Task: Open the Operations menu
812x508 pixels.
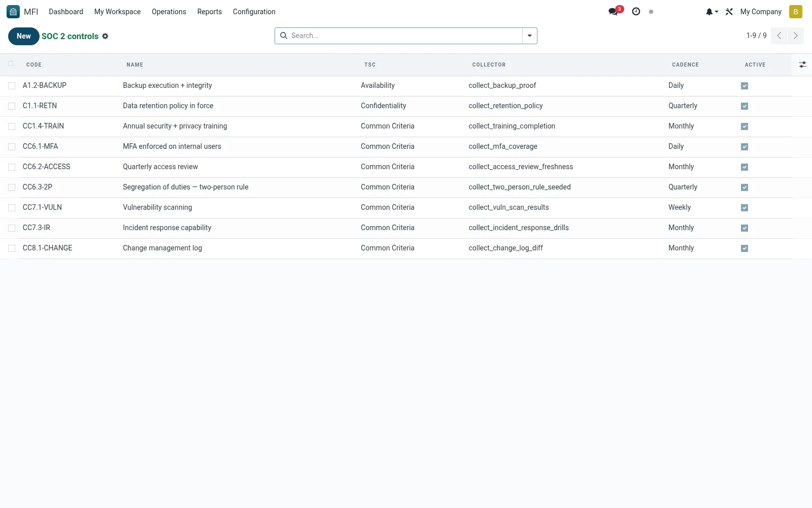Action: (x=169, y=12)
